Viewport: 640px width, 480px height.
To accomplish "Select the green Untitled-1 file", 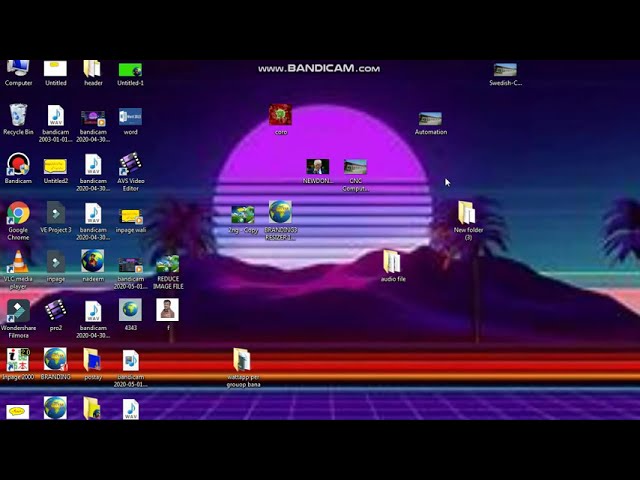I will (131, 73).
